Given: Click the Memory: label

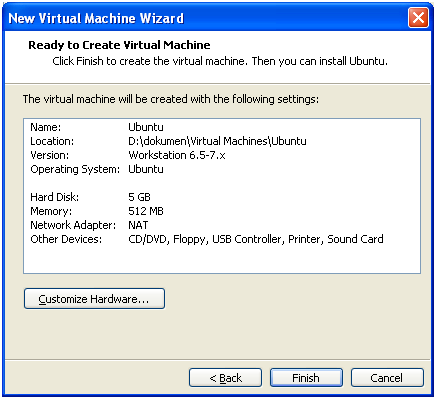Looking at the screenshot, I should pyautogui.click(x=51, y=211).
